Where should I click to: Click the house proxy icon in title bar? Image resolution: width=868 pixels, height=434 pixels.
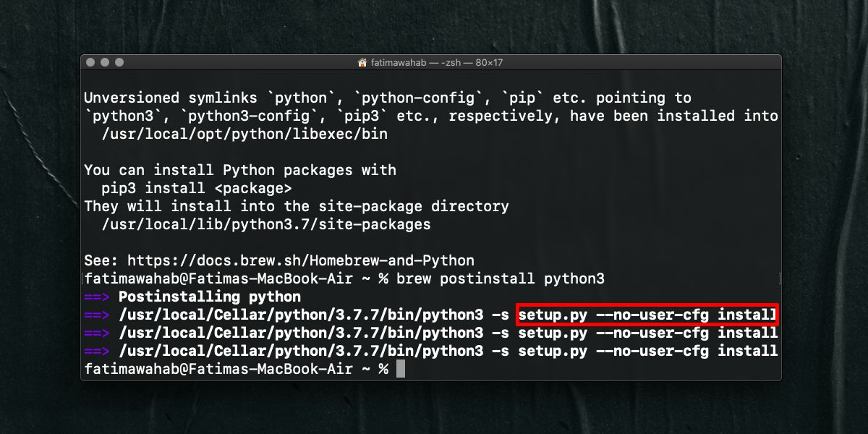[x=361, y=62]
